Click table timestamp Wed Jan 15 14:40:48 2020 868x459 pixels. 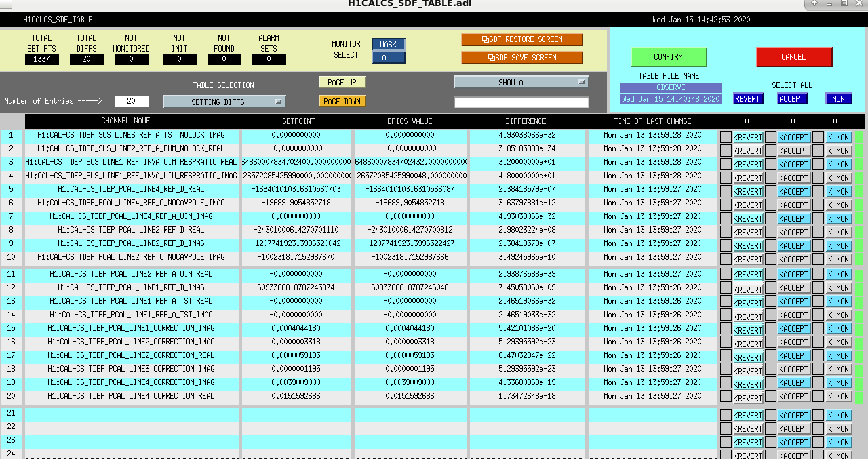coord(671,99)
